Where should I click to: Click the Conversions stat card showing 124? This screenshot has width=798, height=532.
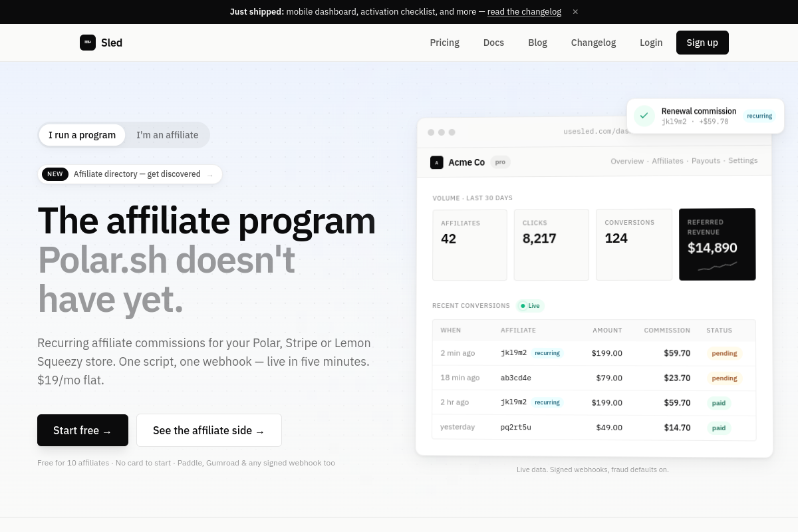(633, 245)
